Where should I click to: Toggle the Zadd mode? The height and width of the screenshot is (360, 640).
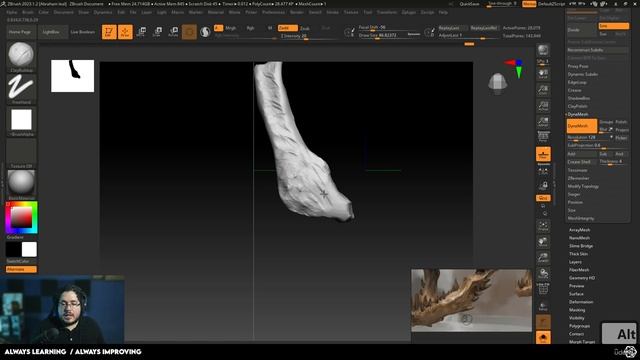287,28
